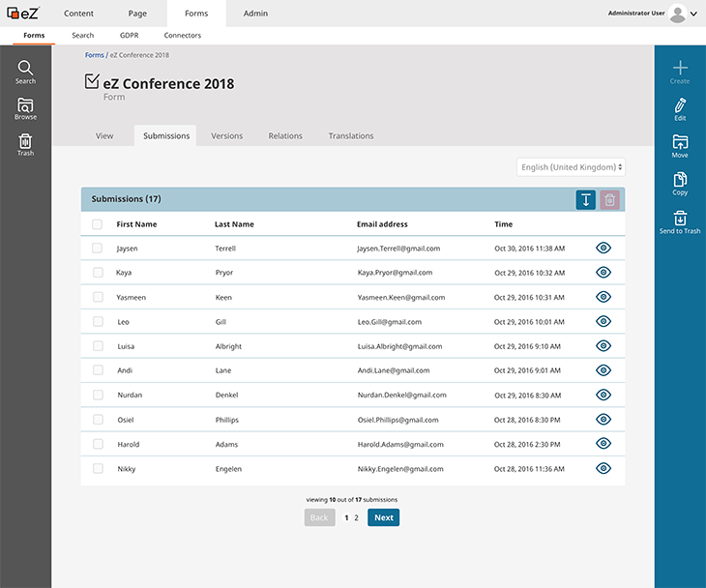Image resolution: width=706 pixels, height=588 pixels.
Task: View Jaysen Terrell submission via eye icon
Action: [603, 248]
